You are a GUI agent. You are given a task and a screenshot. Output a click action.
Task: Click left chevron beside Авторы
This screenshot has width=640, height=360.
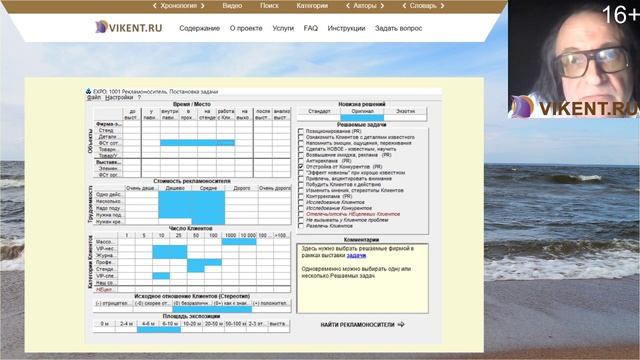pyautogui.click(x=348, y=6)
